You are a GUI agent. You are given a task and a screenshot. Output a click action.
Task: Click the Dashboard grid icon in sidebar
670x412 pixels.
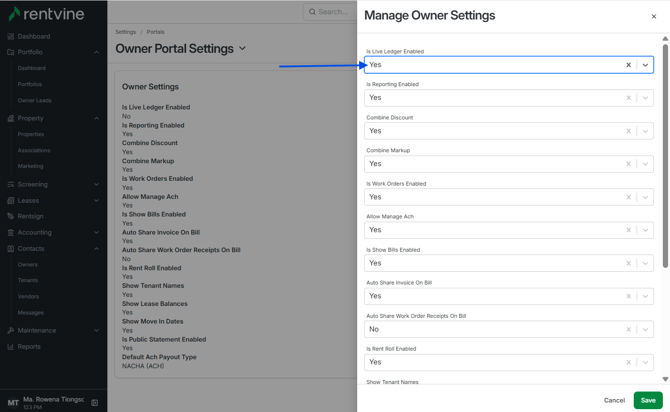11,37
